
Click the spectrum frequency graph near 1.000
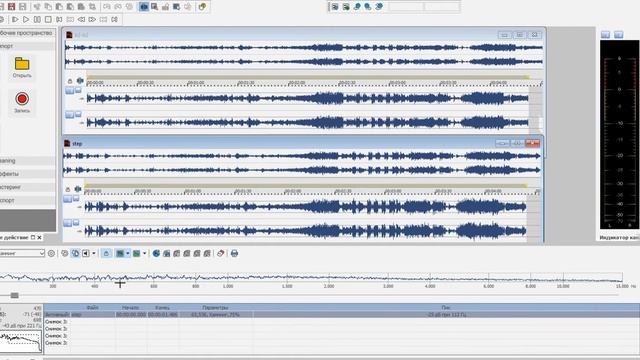click(228, 278)
